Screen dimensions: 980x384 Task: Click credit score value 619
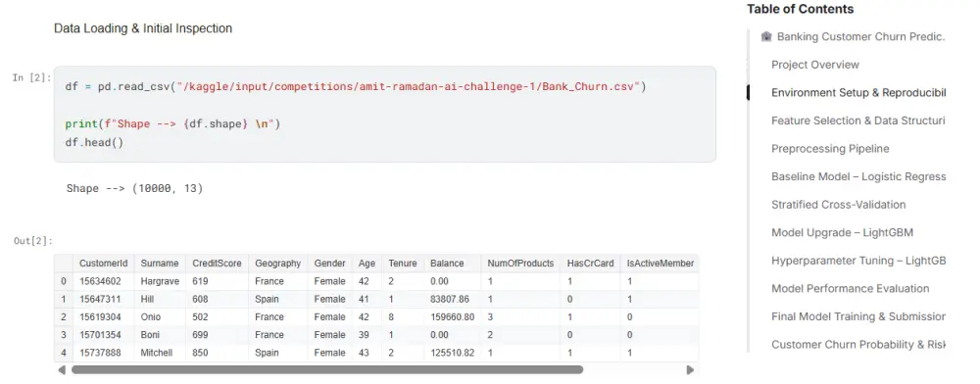coord(200,281)
